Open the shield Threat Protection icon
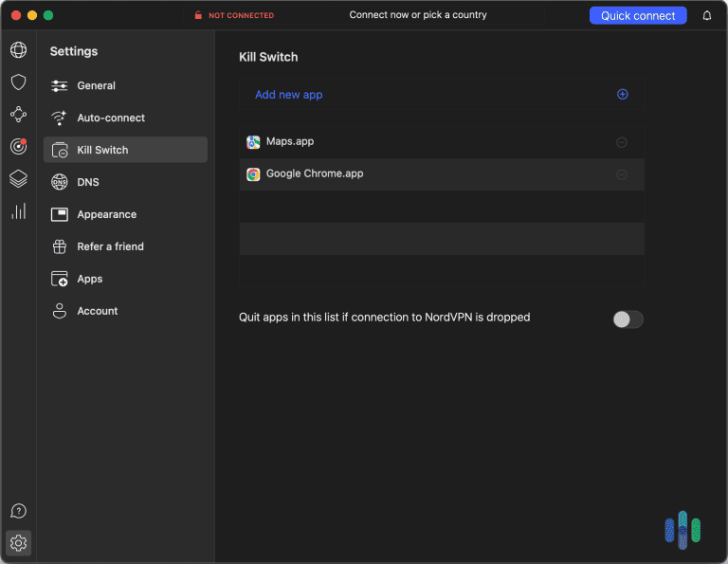This screenshot has width=728, height=564. click(x=18, y=82)
